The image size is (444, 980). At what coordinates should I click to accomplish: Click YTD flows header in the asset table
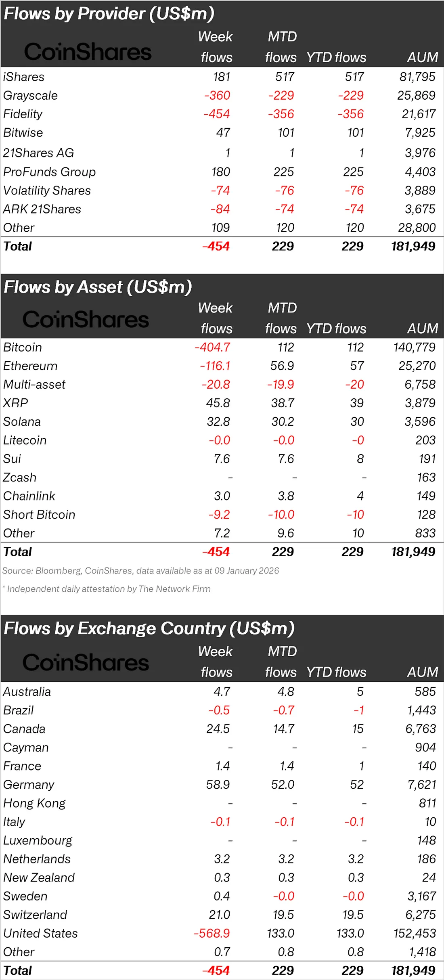pyautogui.click(x=336, y=329)
